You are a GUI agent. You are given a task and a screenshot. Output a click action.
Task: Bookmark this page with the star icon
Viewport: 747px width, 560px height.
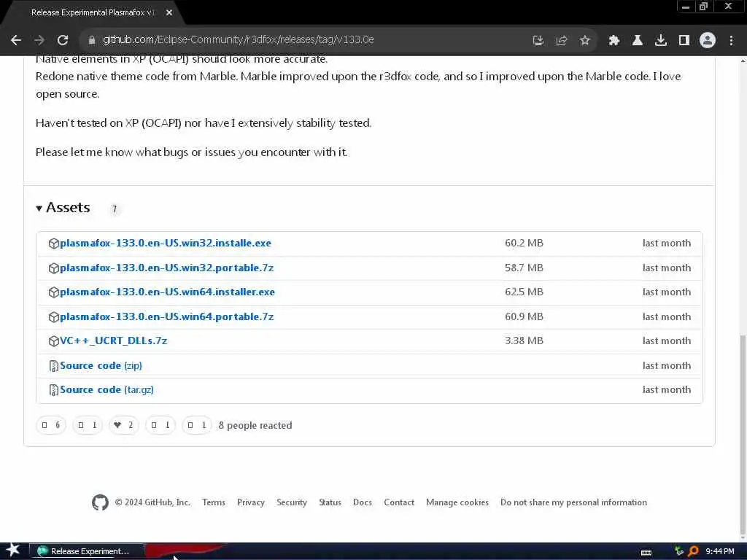coord(584,41)
